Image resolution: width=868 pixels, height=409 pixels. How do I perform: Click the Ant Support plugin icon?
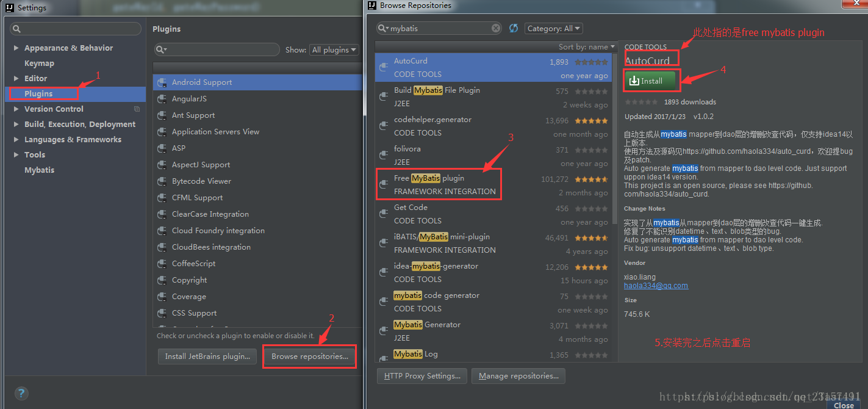pos(162,115)
